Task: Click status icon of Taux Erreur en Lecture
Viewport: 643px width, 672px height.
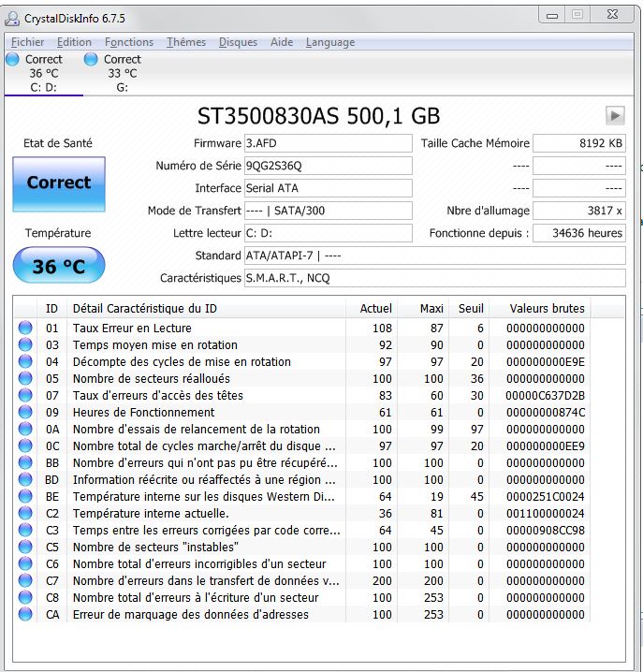Action: click(25, 328)
